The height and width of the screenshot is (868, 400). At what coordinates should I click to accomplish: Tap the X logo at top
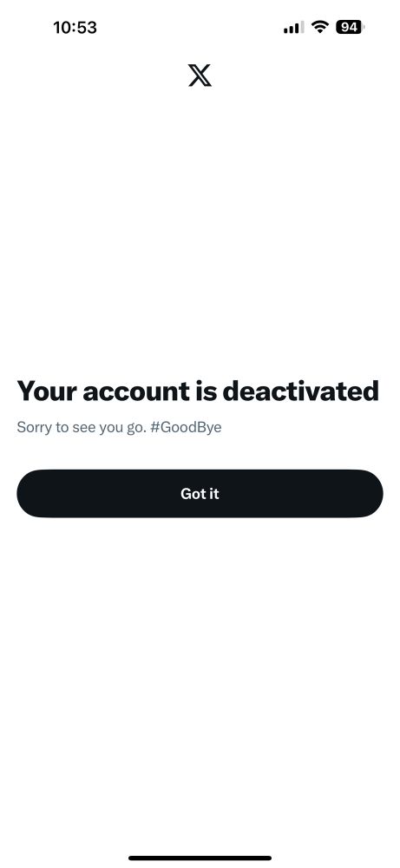(x=200, y=76)
